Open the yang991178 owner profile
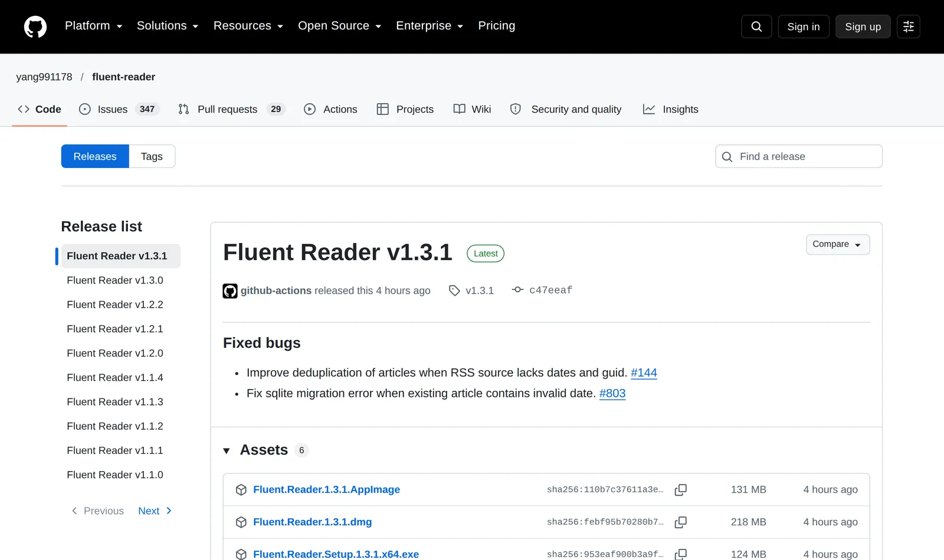Viewport: 944px width, 560px height. pyautogui.click(x=44, y=77)
